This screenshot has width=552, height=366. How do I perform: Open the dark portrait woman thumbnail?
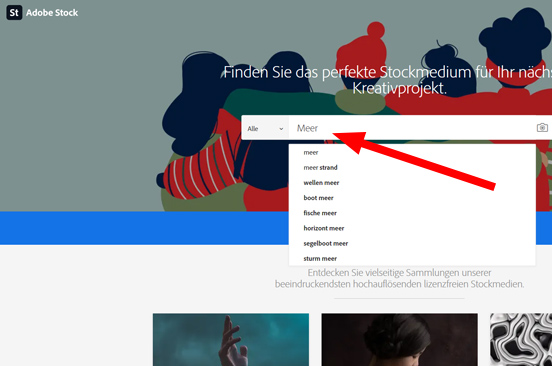click(x=400, y=340)
